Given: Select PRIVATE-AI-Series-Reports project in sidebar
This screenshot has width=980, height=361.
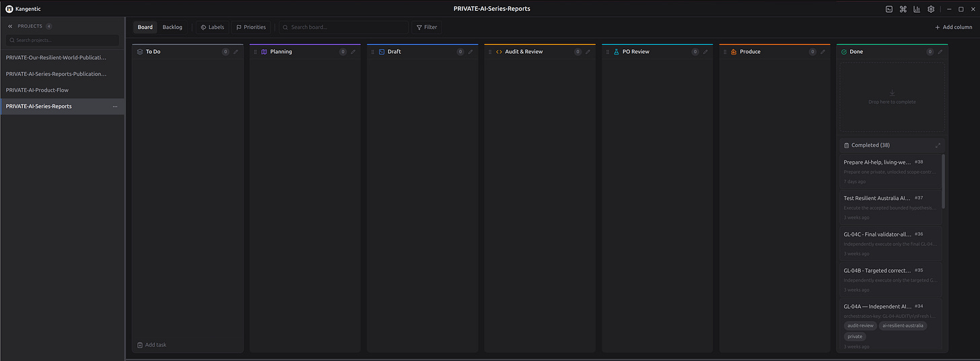Looking at the screenshot, I should 62,106.
